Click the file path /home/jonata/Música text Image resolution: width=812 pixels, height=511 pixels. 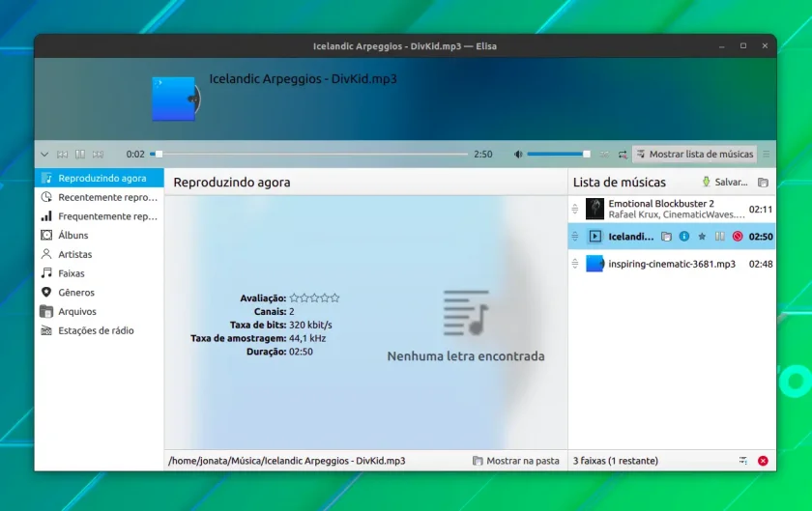tap(286, 461)
